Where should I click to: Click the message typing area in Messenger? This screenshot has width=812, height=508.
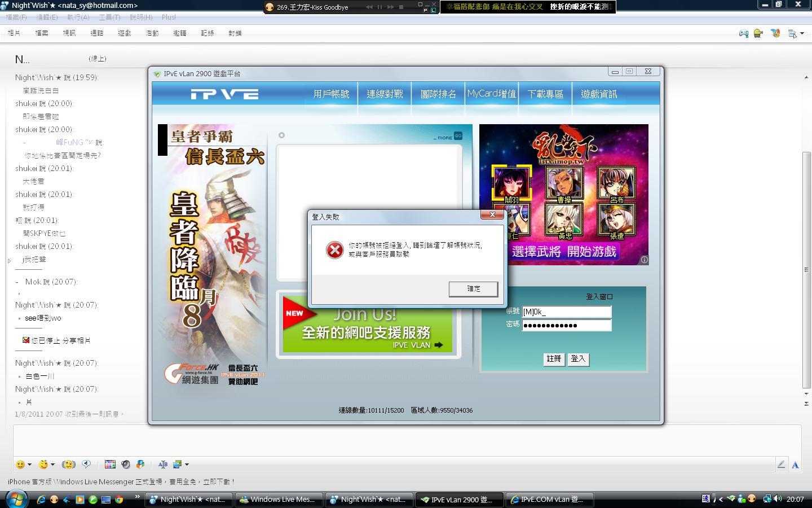407,440
